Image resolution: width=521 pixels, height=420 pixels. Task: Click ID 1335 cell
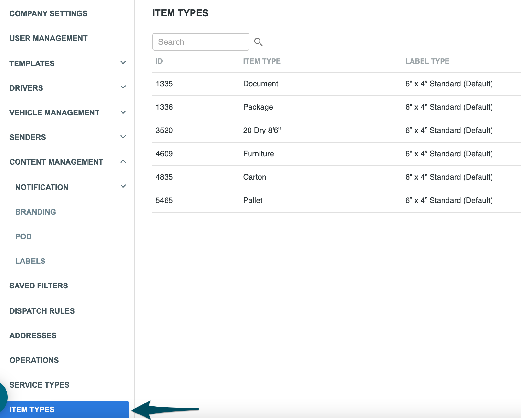coord(164,84)
